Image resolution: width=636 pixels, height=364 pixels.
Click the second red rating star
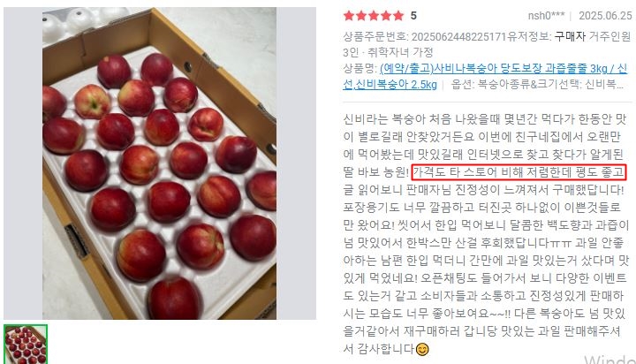pyautogui.click(x=361, y=16)
